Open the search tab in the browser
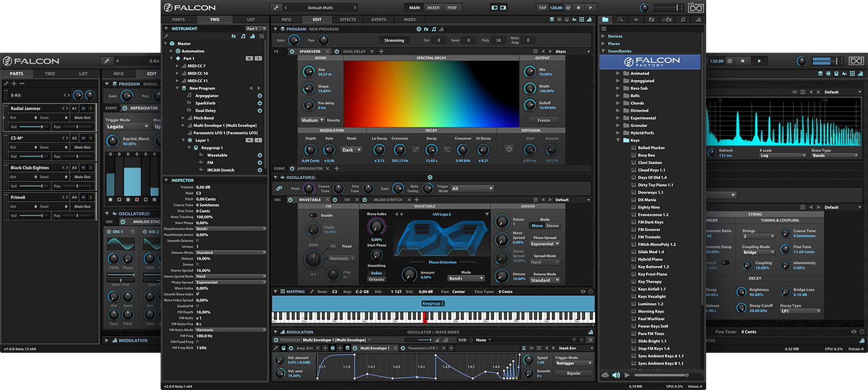The image size is (868, 390). point(621,19)
